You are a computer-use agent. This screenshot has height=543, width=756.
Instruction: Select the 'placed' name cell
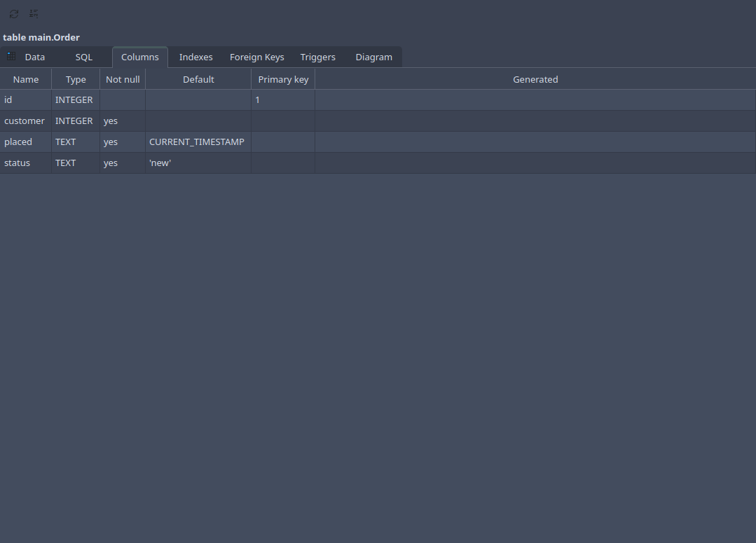click(x=25, y=142)
